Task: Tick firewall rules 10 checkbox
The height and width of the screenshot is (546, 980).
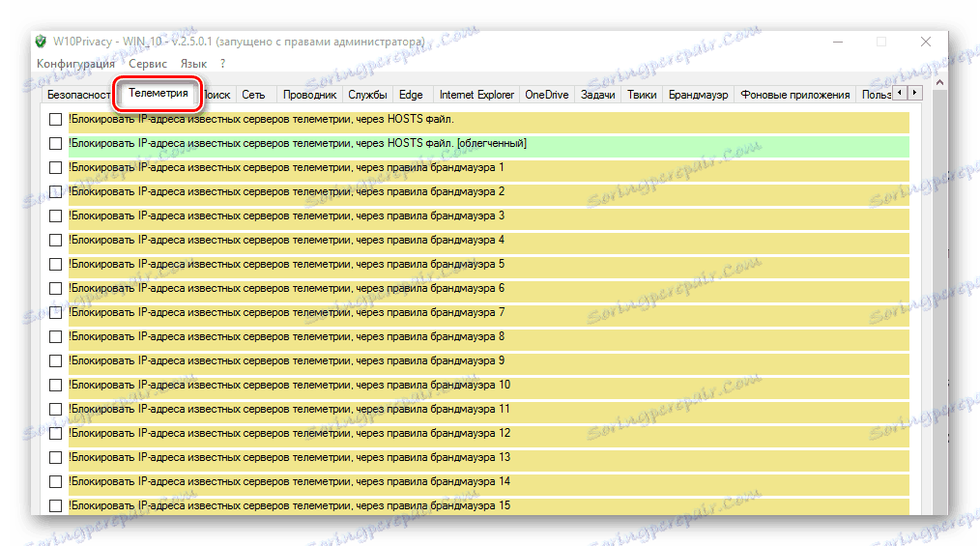Action: (56, 386)
